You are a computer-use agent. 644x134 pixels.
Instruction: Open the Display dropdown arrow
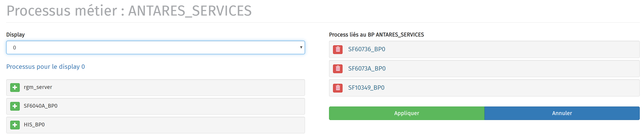(x=301, y=47)
